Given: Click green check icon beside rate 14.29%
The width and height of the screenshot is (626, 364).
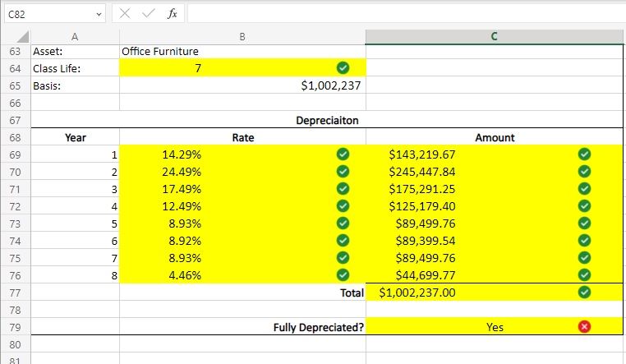Looking at the screenshot, I should pyautogui.click(x=343, y=154).
